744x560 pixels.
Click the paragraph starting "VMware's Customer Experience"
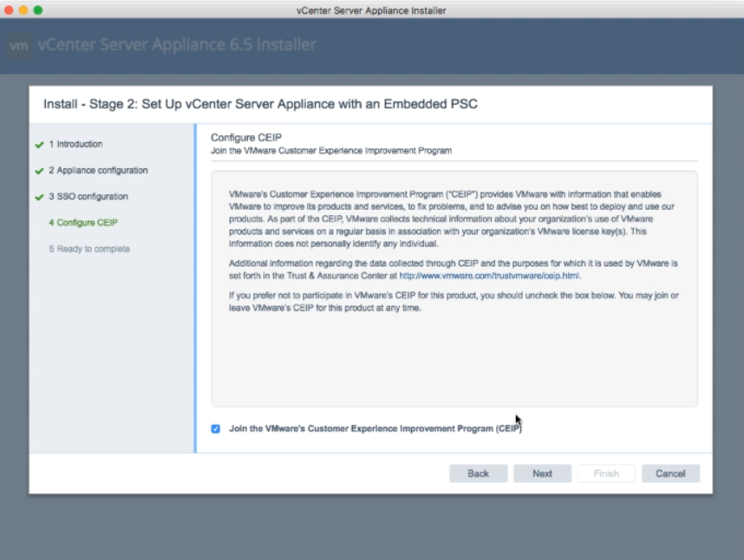coord(452,219)
